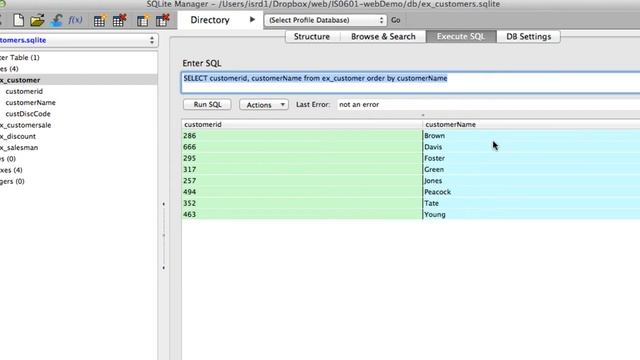Sort by the customerid column header
The height and width of the screenshot is (360, 640).
302,124
